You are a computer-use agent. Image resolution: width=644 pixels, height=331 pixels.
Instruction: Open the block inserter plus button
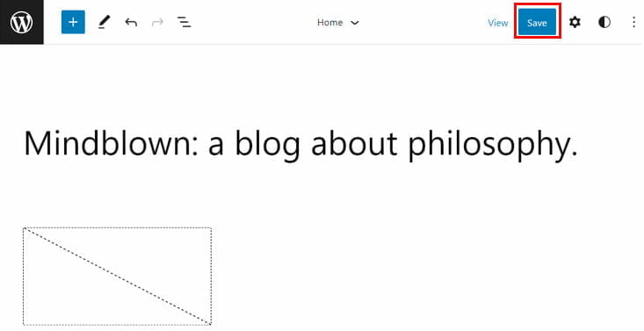(73, 22)
